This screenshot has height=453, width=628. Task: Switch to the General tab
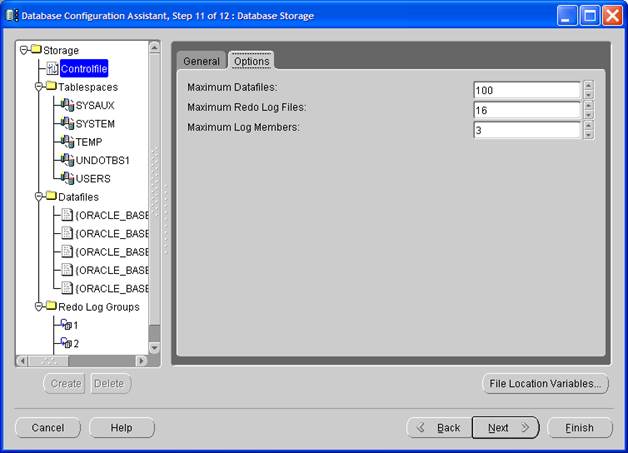tap(201, 61)
